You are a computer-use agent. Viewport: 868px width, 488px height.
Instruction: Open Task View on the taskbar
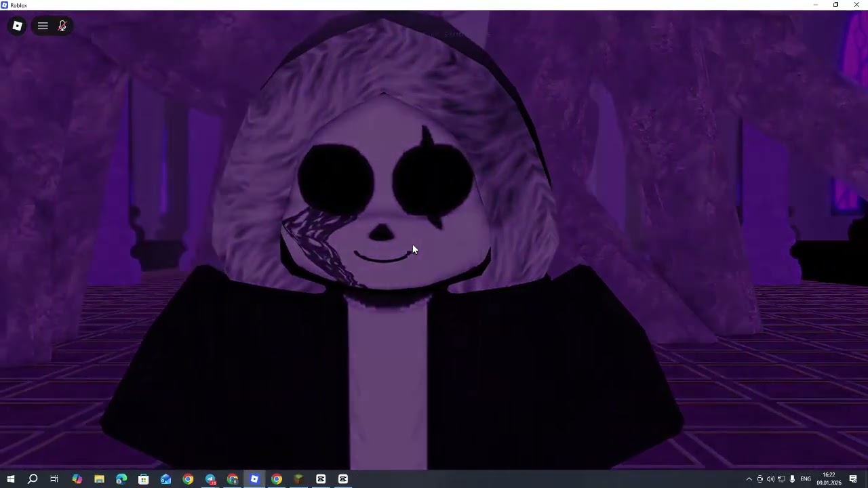(x=54, y=479)
